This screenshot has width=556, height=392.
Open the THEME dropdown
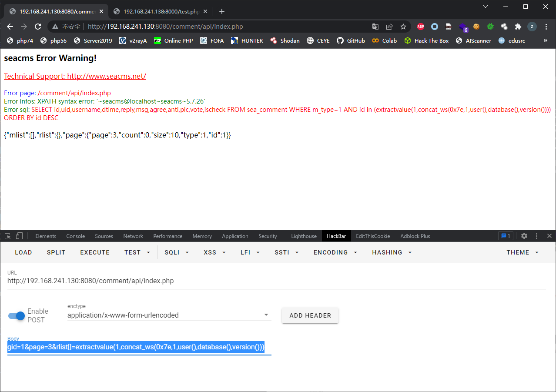point(523,252)
